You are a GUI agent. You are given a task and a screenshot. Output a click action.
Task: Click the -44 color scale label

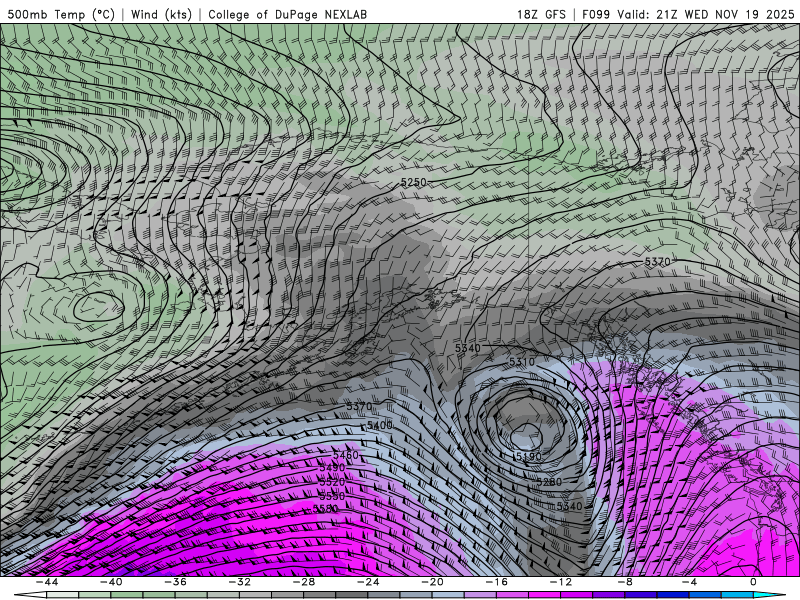click(x=47, y=582)
